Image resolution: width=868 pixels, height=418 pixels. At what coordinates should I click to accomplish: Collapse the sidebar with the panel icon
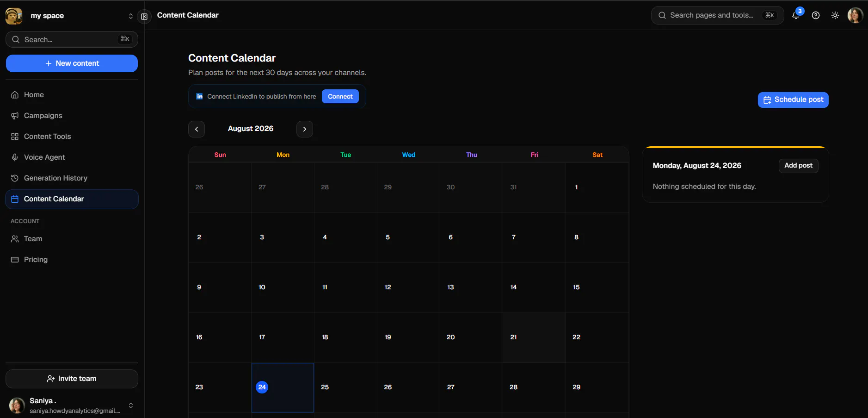(144, 16)
